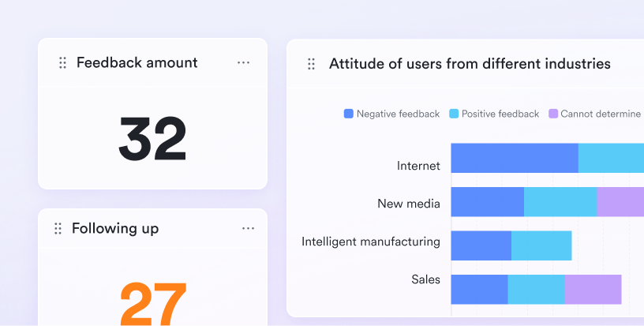Image resolution: width=644 pixels, height=326 pixels.
Task: Grab the drag handle beside Feedback amount
Action: click(x=62, y=63)
